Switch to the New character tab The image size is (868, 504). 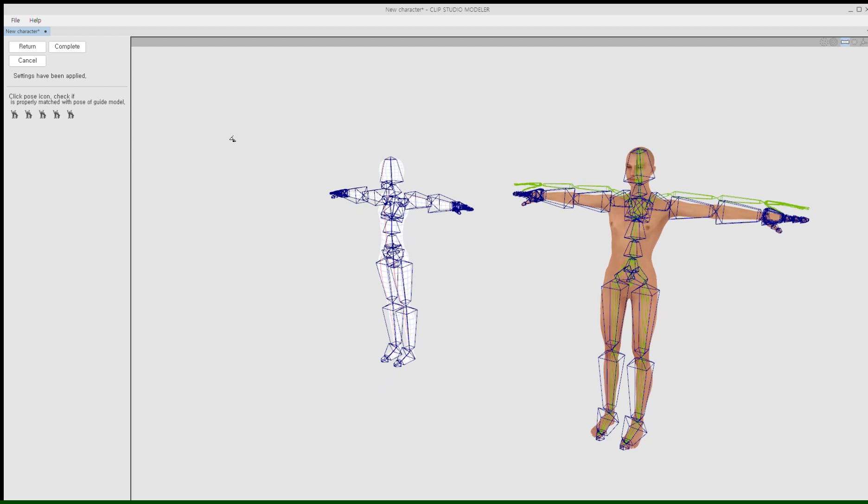(22, 31)
